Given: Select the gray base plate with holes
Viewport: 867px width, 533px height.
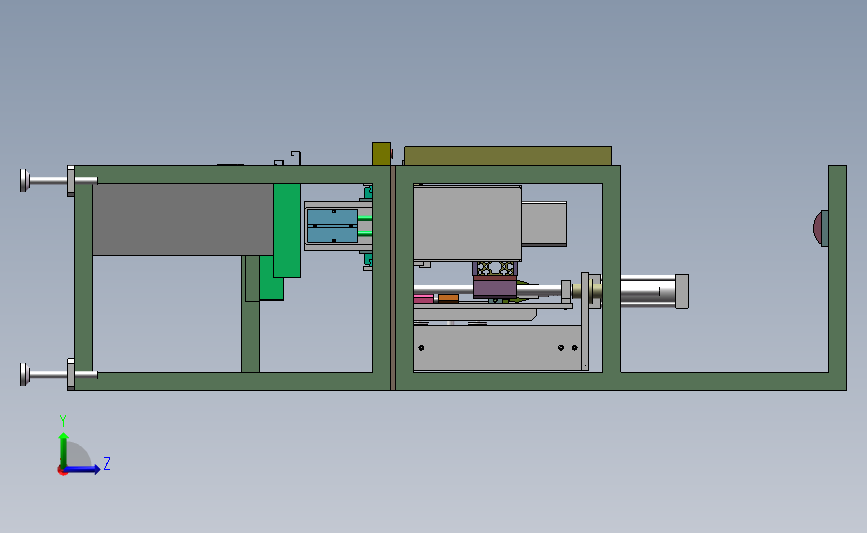Looking at the screenshot, I should pos(498,348).
